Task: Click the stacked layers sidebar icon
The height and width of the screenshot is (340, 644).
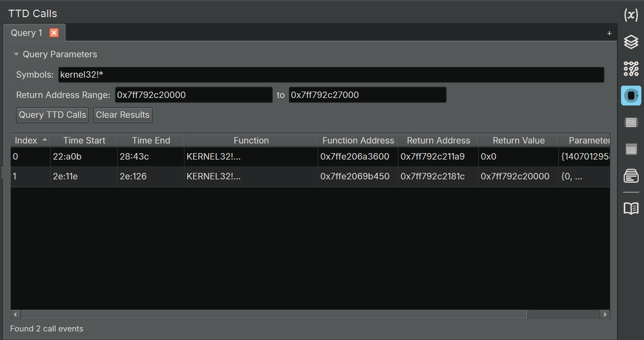Action: [631, 42]
